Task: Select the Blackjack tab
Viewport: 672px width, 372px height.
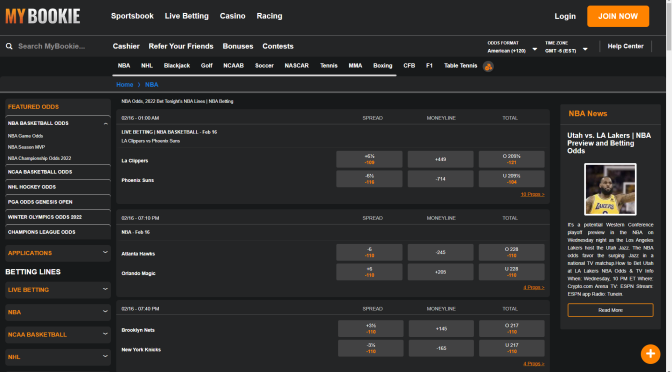Action: pos(177,66)
